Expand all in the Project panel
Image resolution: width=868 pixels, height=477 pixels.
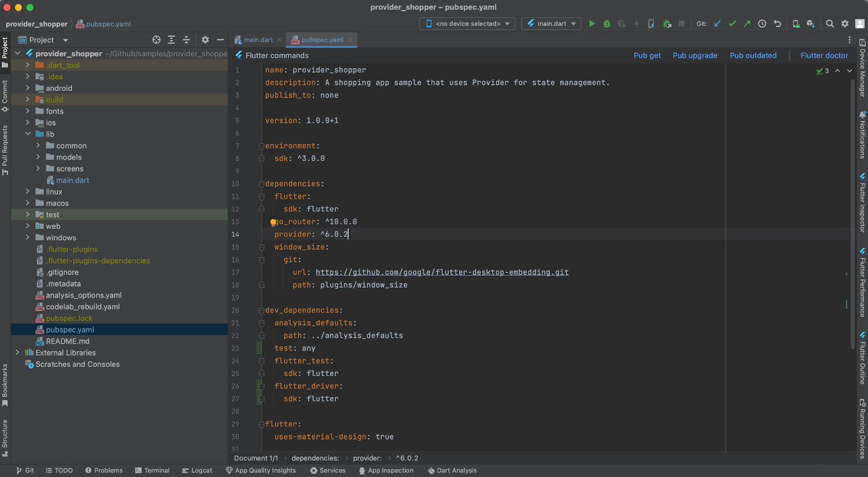[x=171, y=40]
